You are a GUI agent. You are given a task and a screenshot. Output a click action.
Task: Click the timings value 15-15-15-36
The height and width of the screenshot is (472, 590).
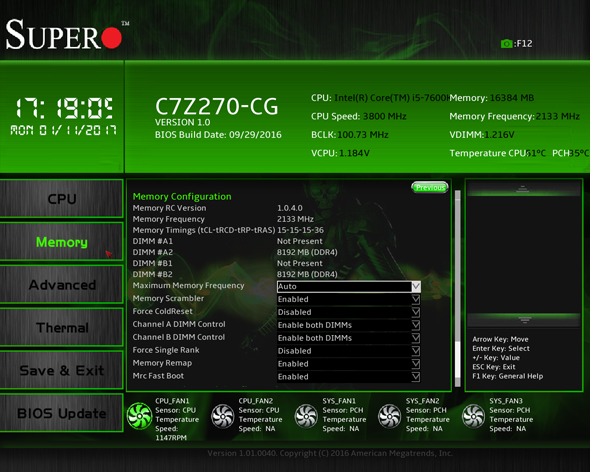[x=300, y=230]
